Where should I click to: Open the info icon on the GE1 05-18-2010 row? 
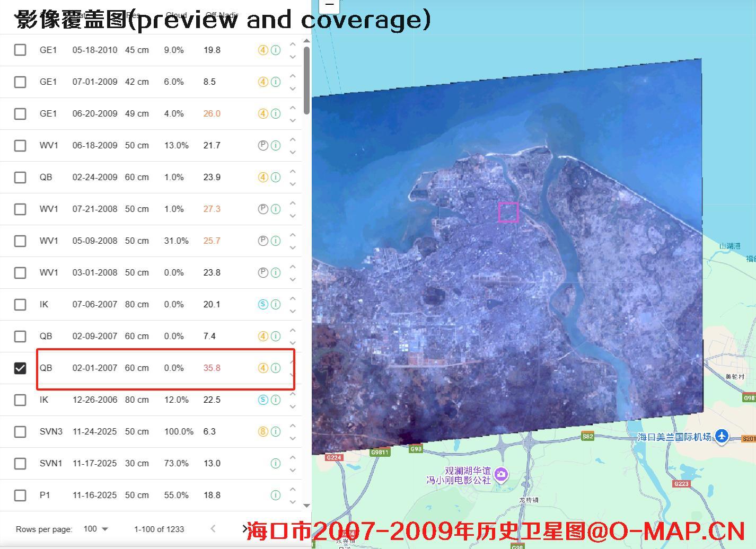(x=275, y=50)
